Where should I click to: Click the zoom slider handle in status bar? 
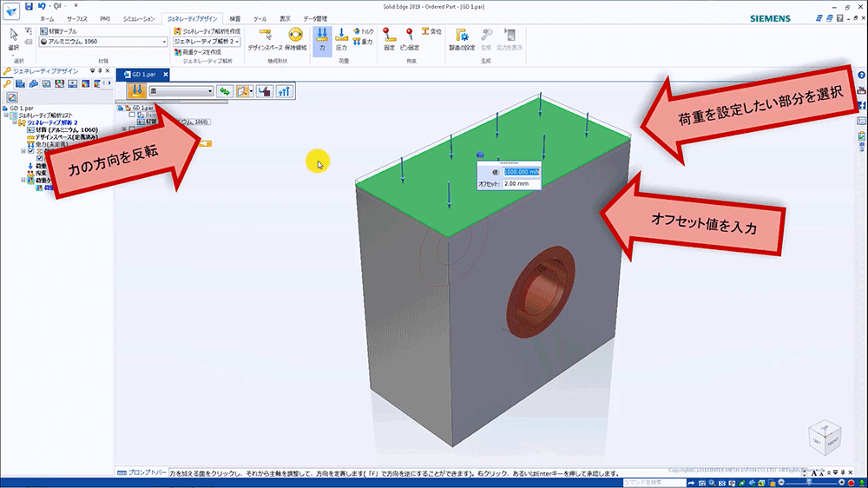(x=809, y=483)
